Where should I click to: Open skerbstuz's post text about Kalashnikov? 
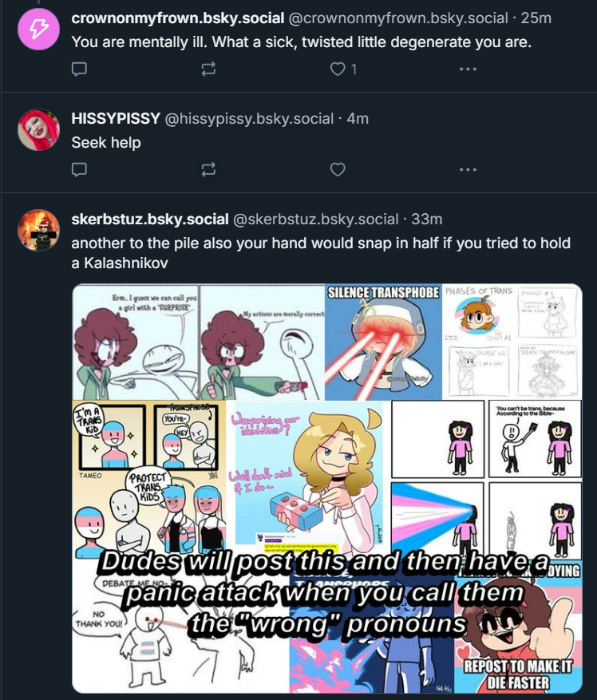(x=321, y=253)
